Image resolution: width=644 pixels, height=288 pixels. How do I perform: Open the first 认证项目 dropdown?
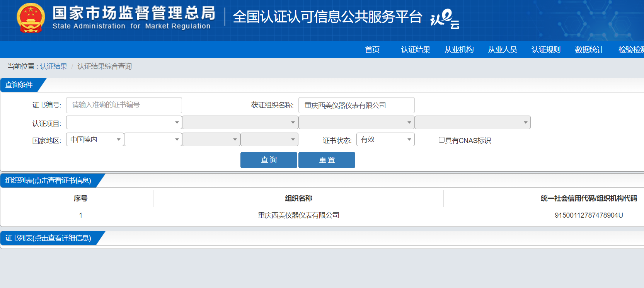click(x=124, y=123)
